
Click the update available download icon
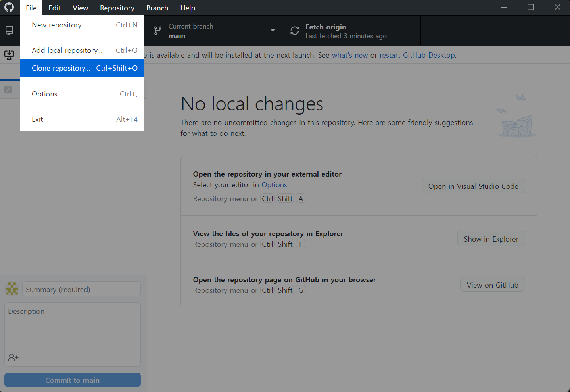pyautogui.click(x=9, y=55)
